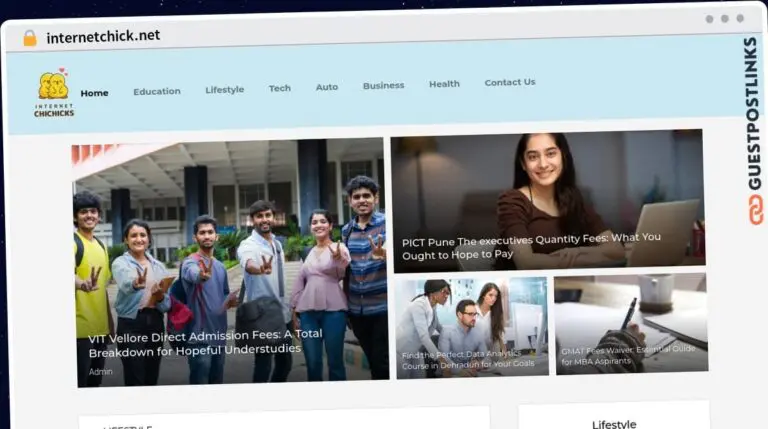This screenshot has width=768, height=429.
Task: Click the internetchick.net address text
Action: click(103, 36)
